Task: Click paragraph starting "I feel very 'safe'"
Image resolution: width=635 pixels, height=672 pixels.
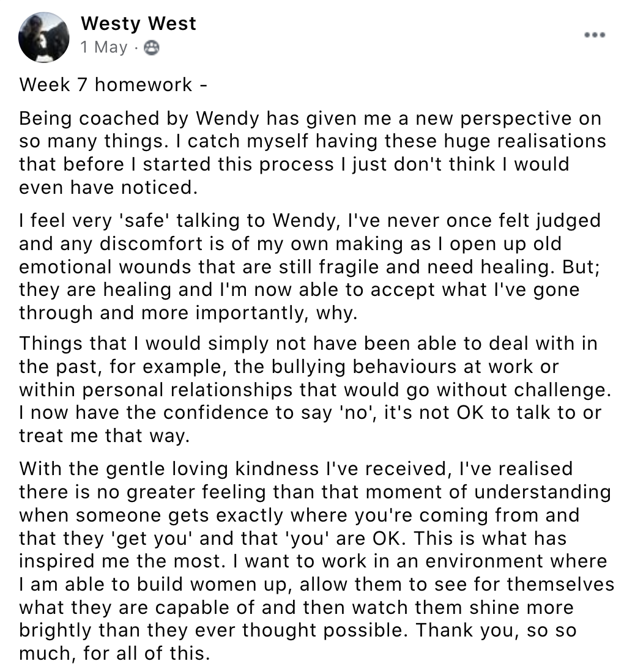Action: [310, 267]
